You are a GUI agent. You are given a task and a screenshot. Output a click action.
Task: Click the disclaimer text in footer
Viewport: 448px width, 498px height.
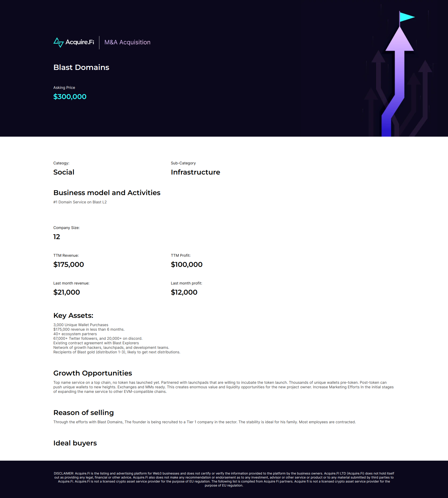pos(224,479)
